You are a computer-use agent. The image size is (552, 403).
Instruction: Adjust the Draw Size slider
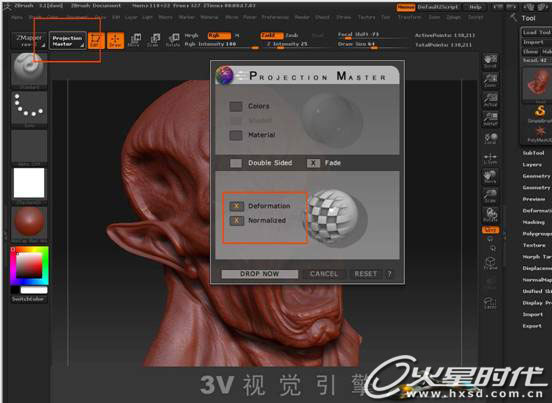(372, 45)
